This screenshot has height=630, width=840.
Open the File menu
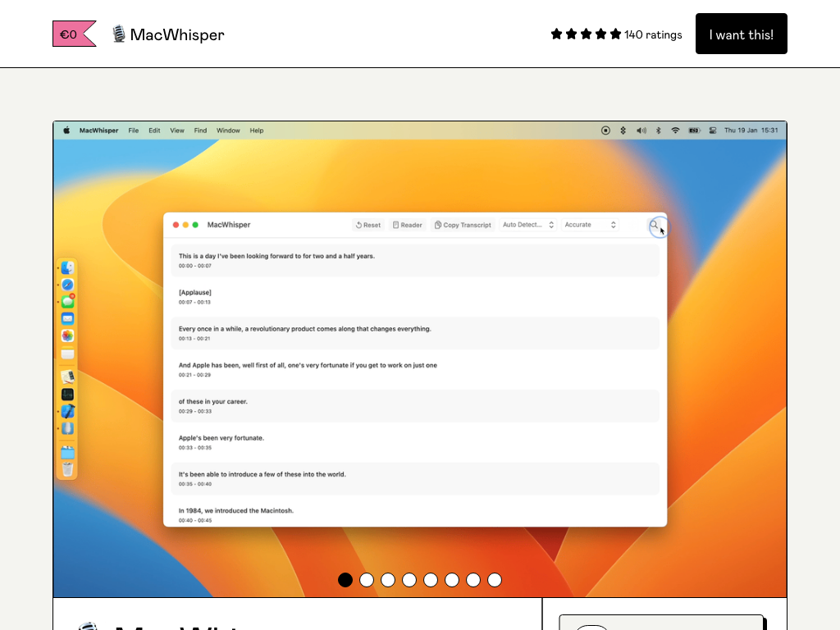(134, 130)
